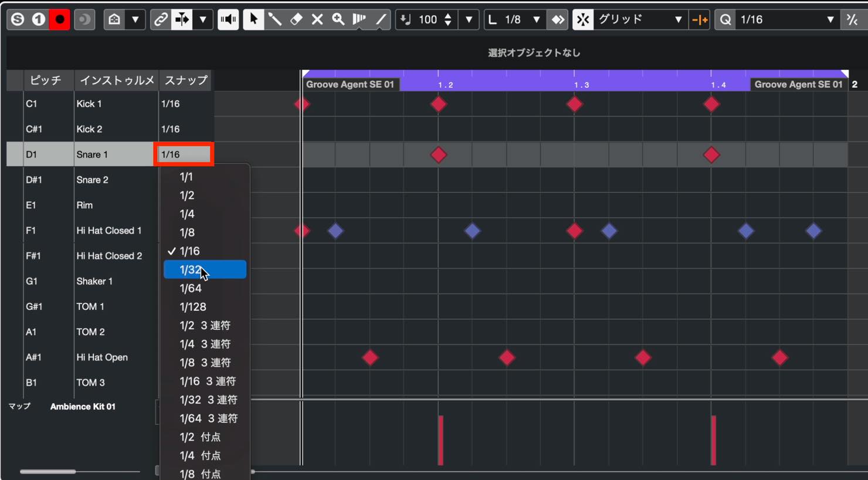Open the quantize preset 1/16 dropdown

click(x=786, y=19)
